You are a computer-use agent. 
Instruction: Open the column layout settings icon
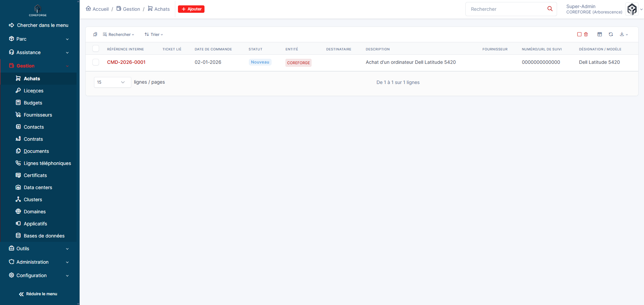pyautogui.click(x=600, y=34)
